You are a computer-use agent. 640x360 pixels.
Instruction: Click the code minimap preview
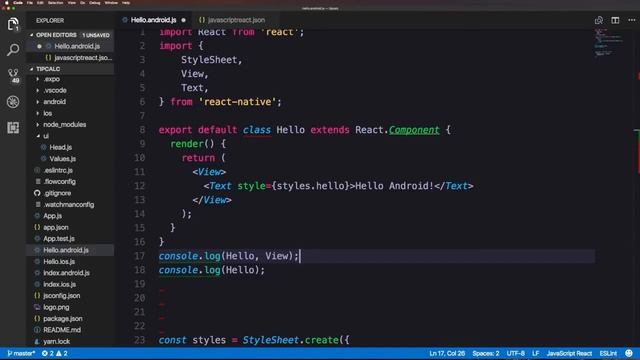pyautogui.click(x=608, y=42)
